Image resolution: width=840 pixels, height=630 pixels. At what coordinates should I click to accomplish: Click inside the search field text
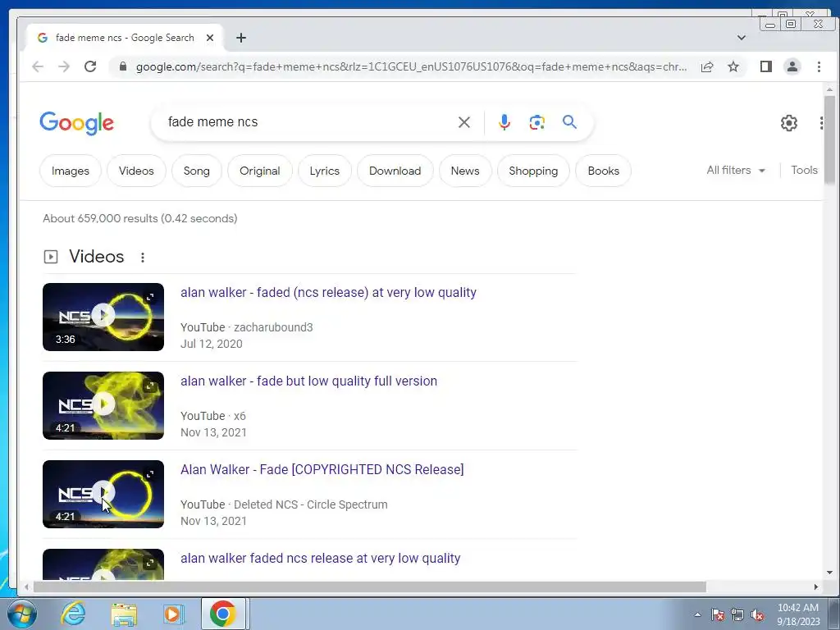click(x=212, y=122)
